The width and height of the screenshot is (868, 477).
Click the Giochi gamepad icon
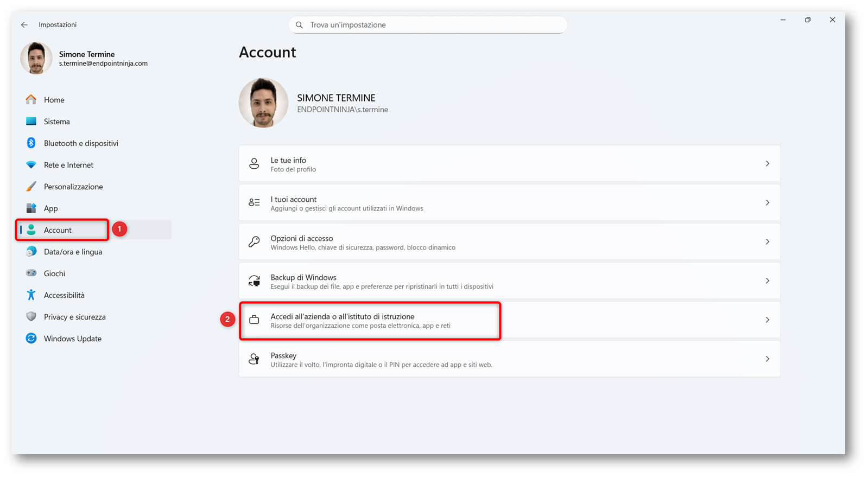click(31, 273)
